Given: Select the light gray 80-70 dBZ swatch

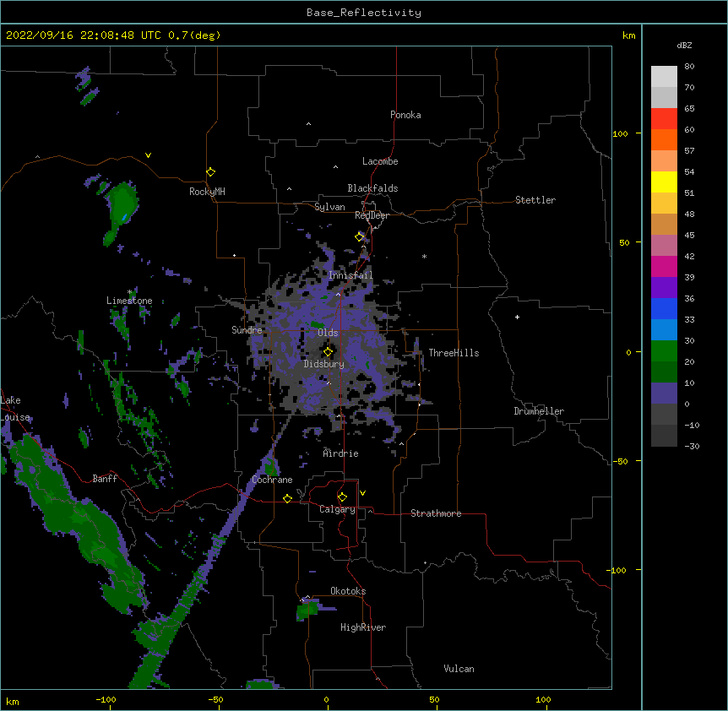Looking at the screenshot, I should (664, 77).
